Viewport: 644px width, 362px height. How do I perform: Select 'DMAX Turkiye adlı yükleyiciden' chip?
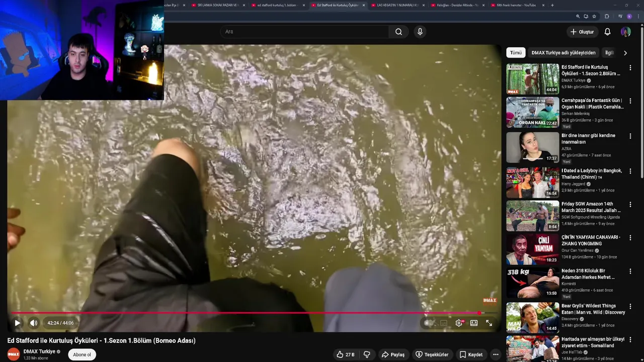563,53
